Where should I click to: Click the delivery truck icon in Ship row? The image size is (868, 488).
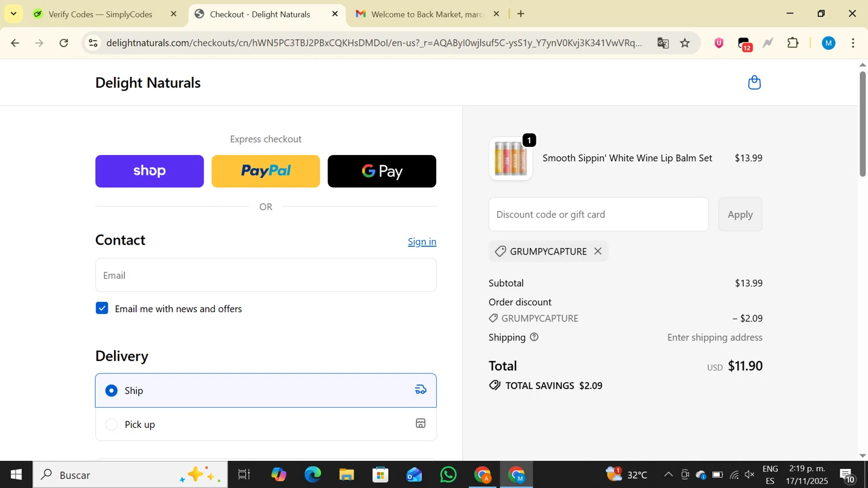(421, 390)
